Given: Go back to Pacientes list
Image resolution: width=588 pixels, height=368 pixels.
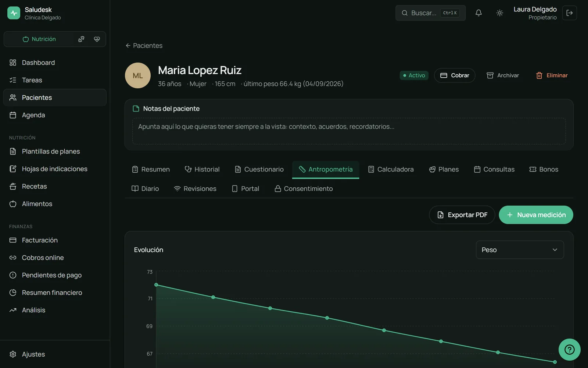Looking at the screenshot, I should (x=144, y=46).
